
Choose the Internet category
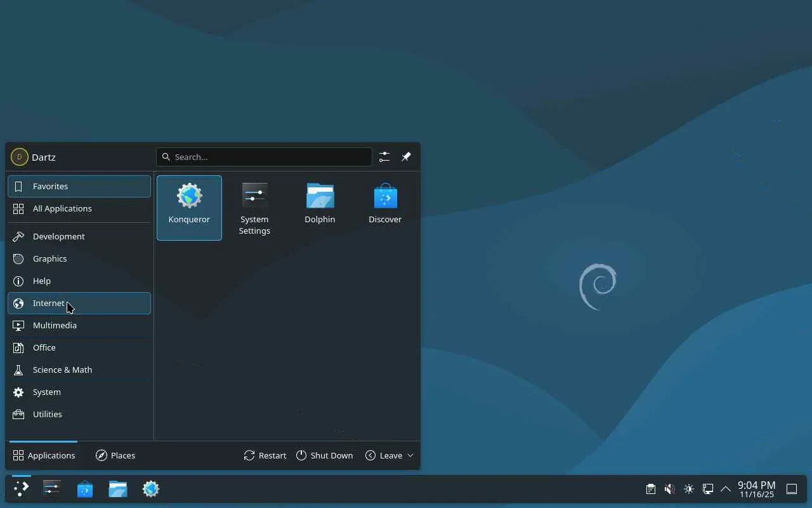79,303
